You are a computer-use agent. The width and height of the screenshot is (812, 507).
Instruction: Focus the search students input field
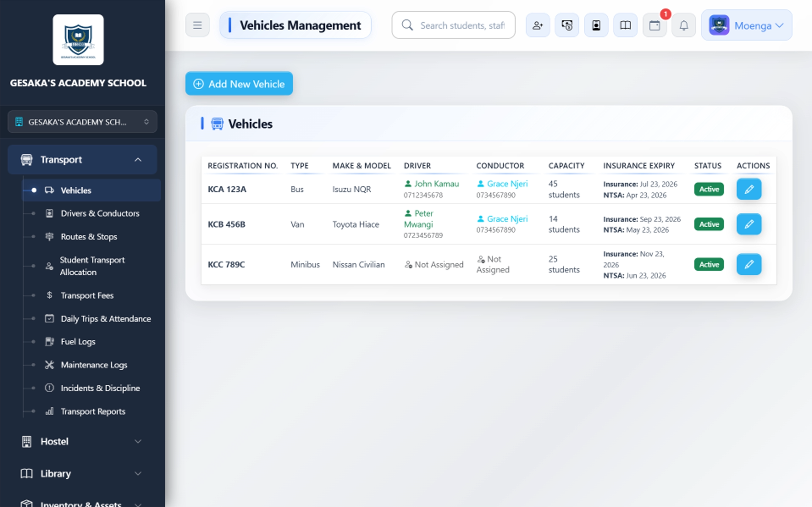point(462,25)
